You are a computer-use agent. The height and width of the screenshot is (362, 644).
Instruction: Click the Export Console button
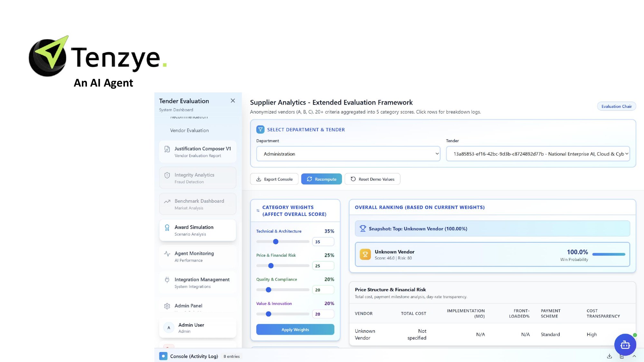click(x=274, y=179)
